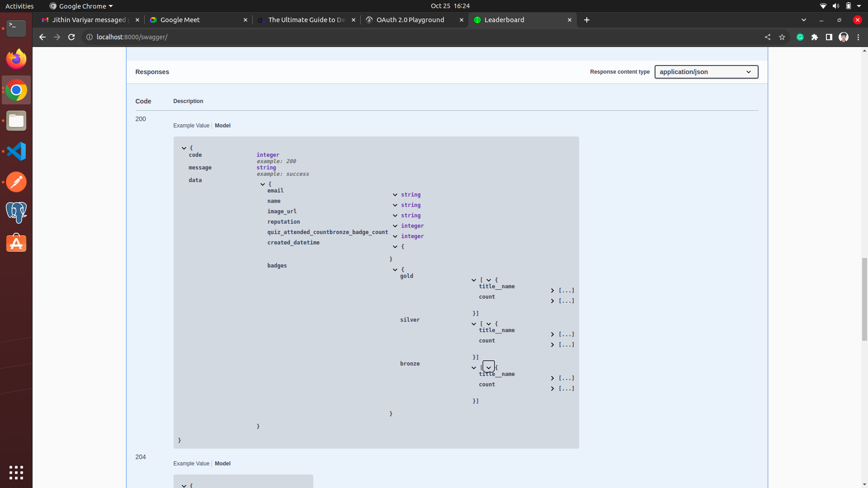This screenshot has width=868, height=488.
Task: Show the Model view for the 204 response
Action: [x=222, y=464]
